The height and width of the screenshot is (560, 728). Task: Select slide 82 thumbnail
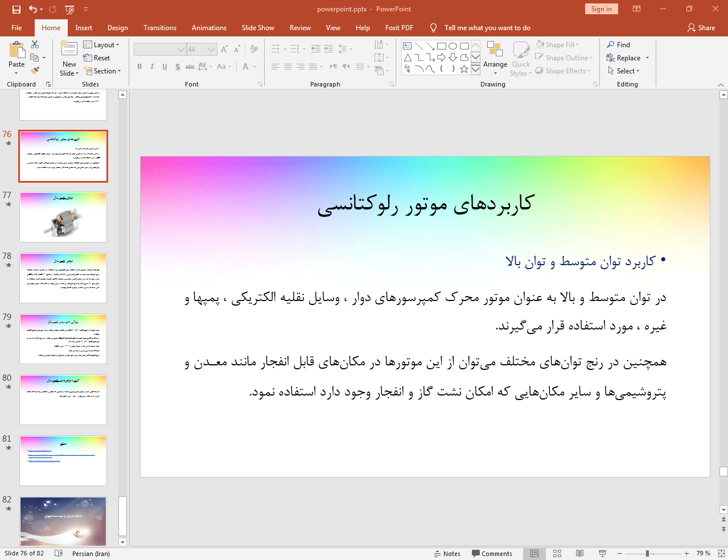tap(63, 521)
